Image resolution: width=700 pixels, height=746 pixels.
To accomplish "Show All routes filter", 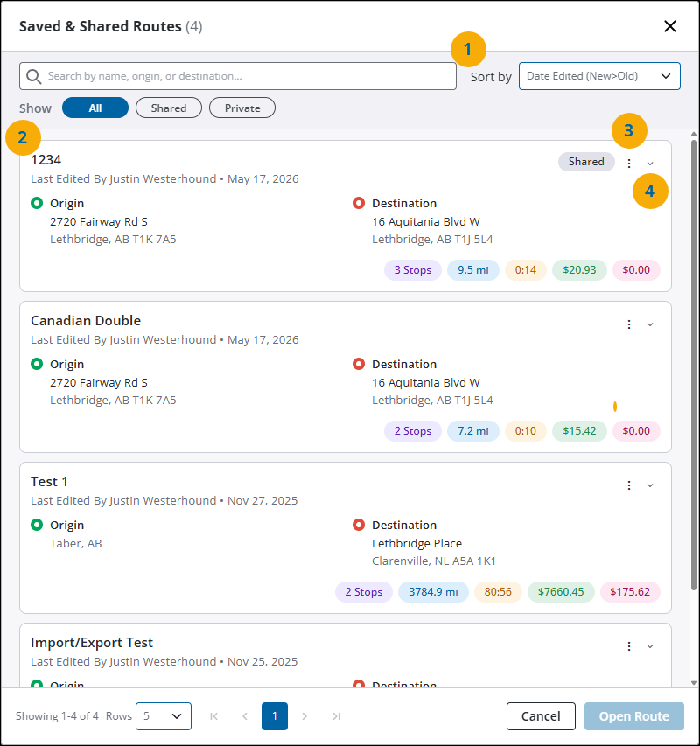I will point(95,108).
